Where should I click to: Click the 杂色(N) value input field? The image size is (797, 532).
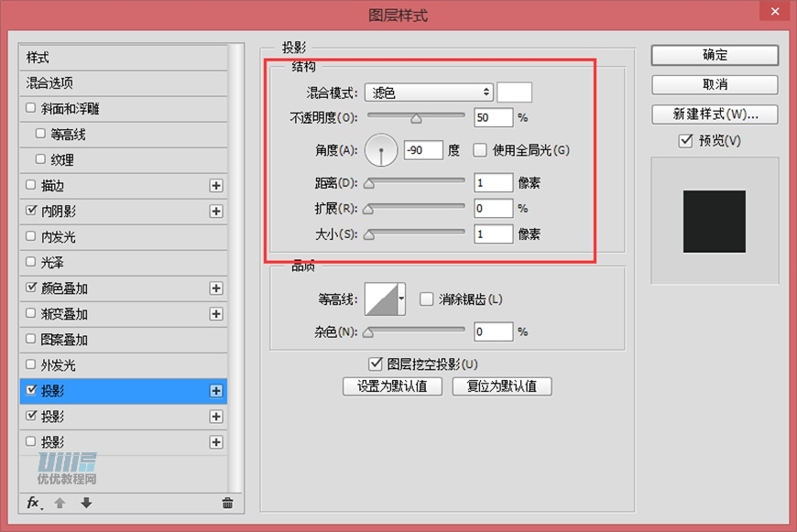(x=493, y=331)
